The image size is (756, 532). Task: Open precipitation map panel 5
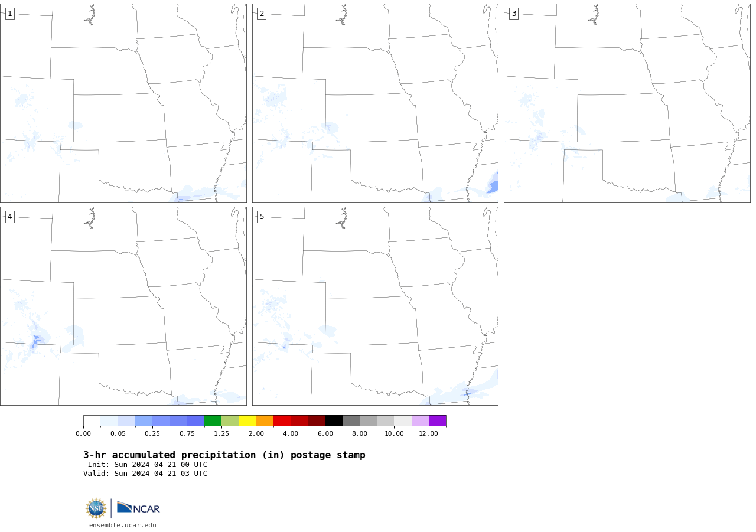375,306
